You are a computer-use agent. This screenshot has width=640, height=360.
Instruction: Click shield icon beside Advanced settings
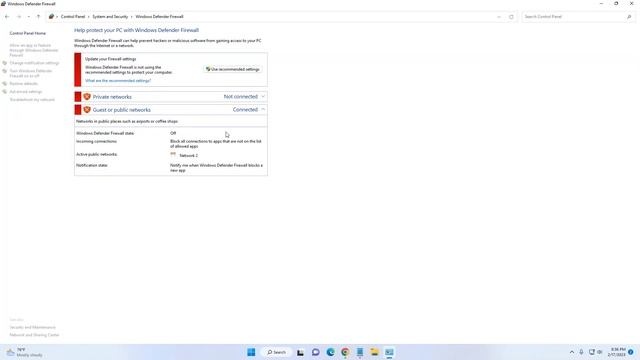4,92
